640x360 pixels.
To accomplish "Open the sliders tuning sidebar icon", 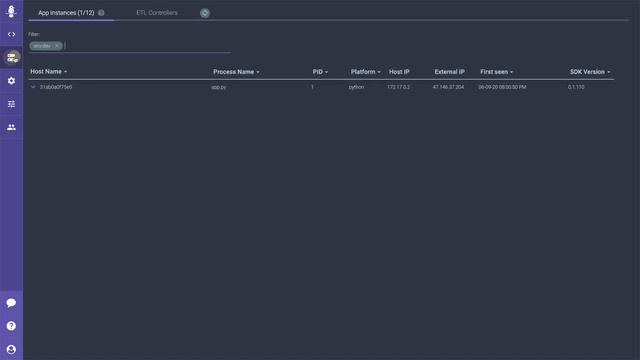I will point(11,104).
